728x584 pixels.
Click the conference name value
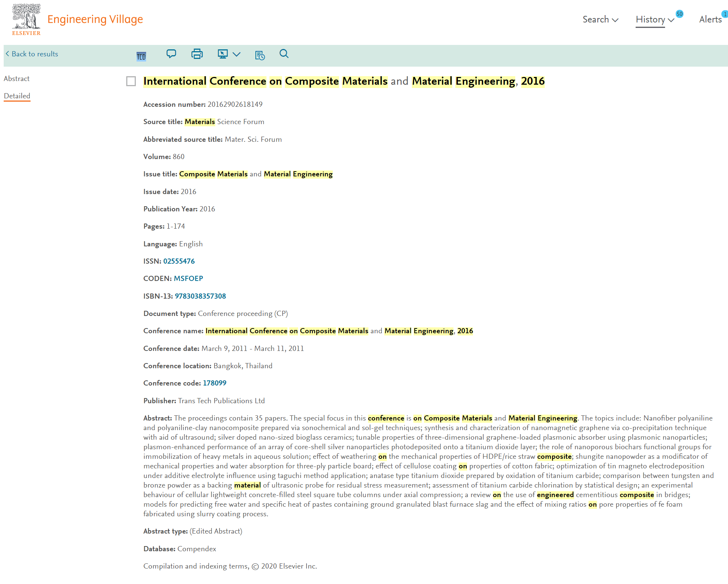(339, 331)
